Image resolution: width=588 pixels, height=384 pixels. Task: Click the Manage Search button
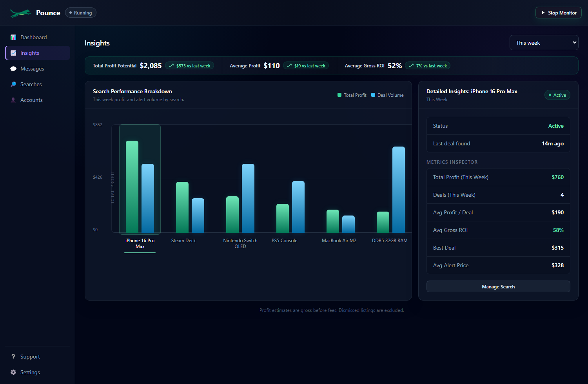point(498,286)
